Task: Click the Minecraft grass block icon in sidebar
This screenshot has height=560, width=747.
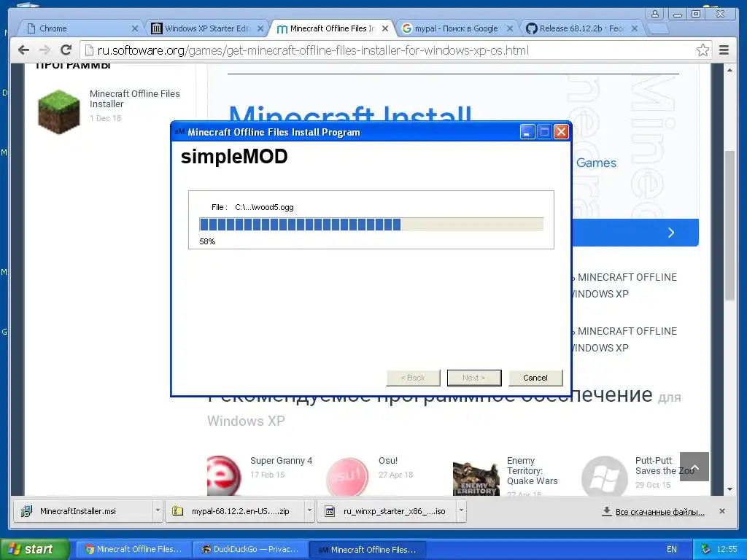Action: [x=59, y=112]
